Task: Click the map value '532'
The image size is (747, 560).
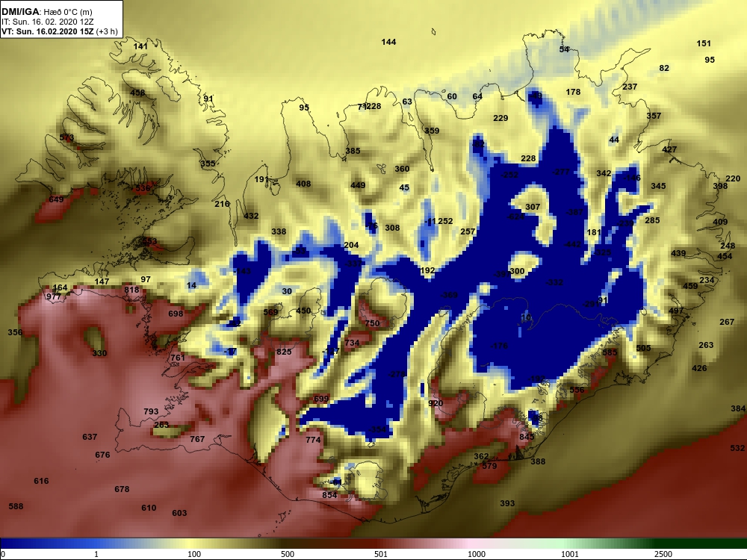Action: pyautogui.click(x=737, y=448)
